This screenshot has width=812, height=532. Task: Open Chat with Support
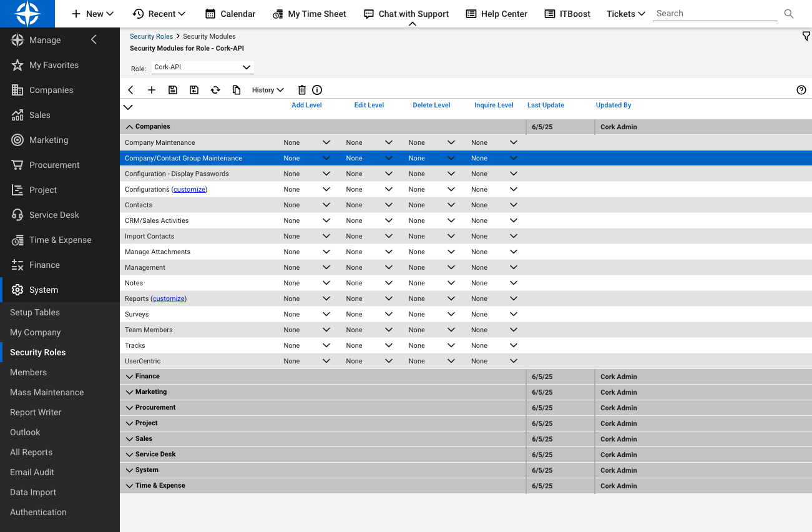tap(406, 14)
